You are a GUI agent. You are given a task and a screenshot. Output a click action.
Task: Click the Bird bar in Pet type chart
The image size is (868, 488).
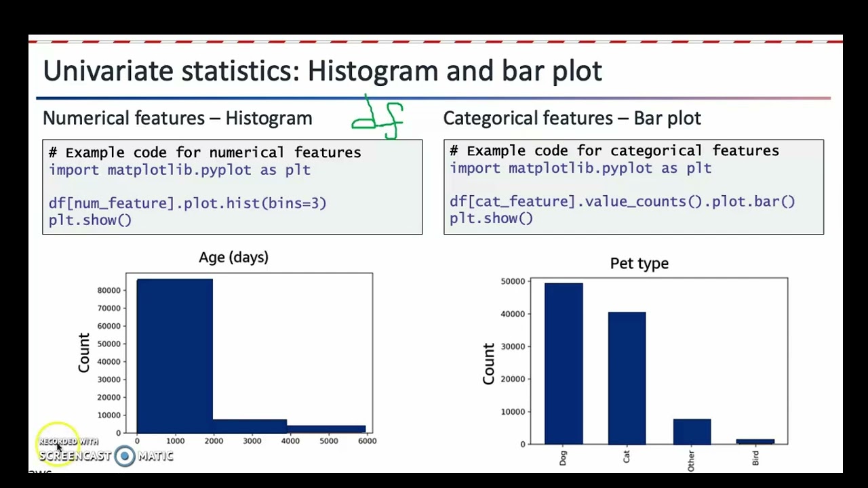click(755, 442)
